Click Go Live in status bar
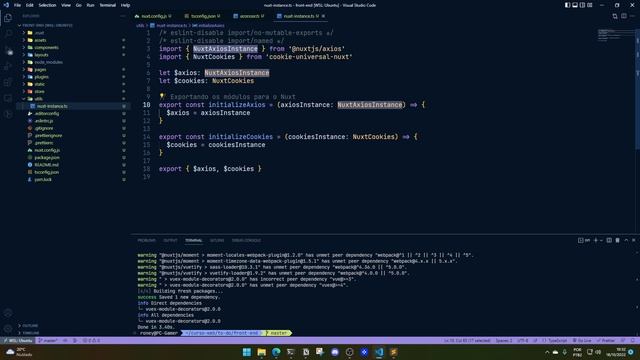 [582, 340]
